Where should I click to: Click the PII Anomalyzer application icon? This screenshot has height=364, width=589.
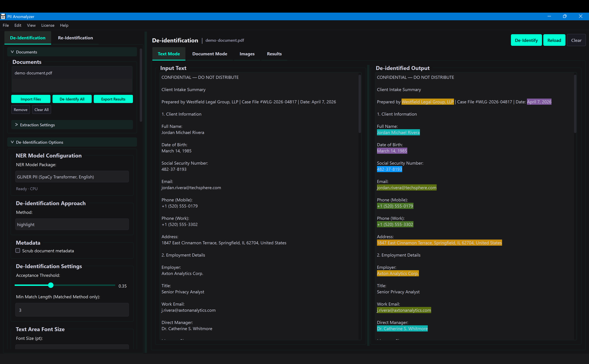(x=3, y=16)
